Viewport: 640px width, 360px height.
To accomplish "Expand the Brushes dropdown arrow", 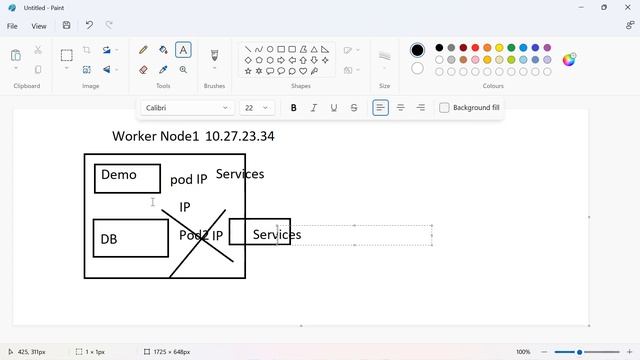I will [214, 69].
